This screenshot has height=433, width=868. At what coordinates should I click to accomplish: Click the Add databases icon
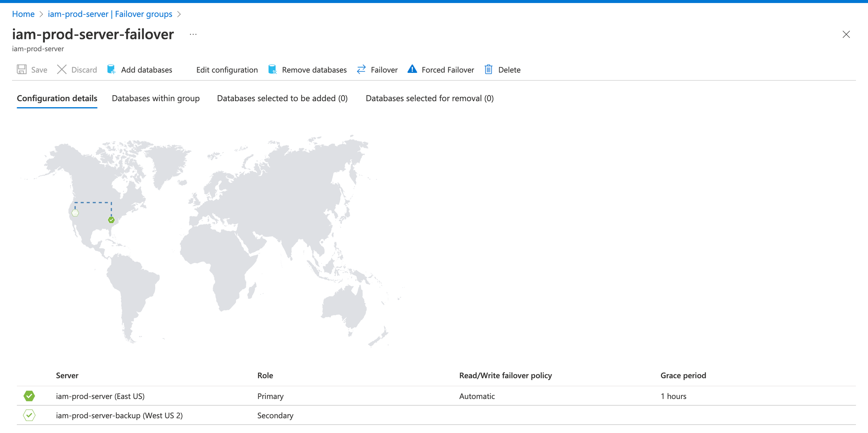pyautogui.click(x=111, y=69)
